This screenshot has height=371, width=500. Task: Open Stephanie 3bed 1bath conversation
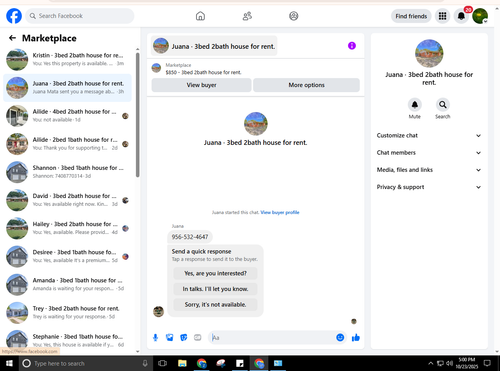67,340
